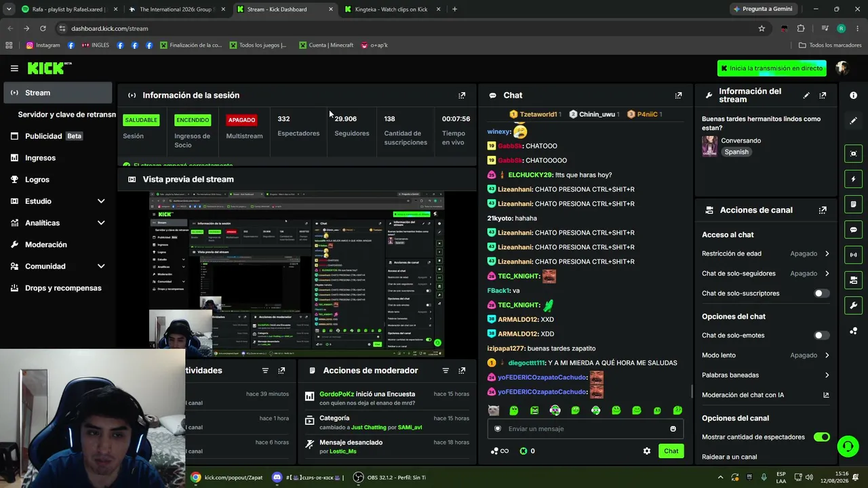Open the hamburger menu beside the Kick logo
Screen dimensions: 868x488
(14, 68)
